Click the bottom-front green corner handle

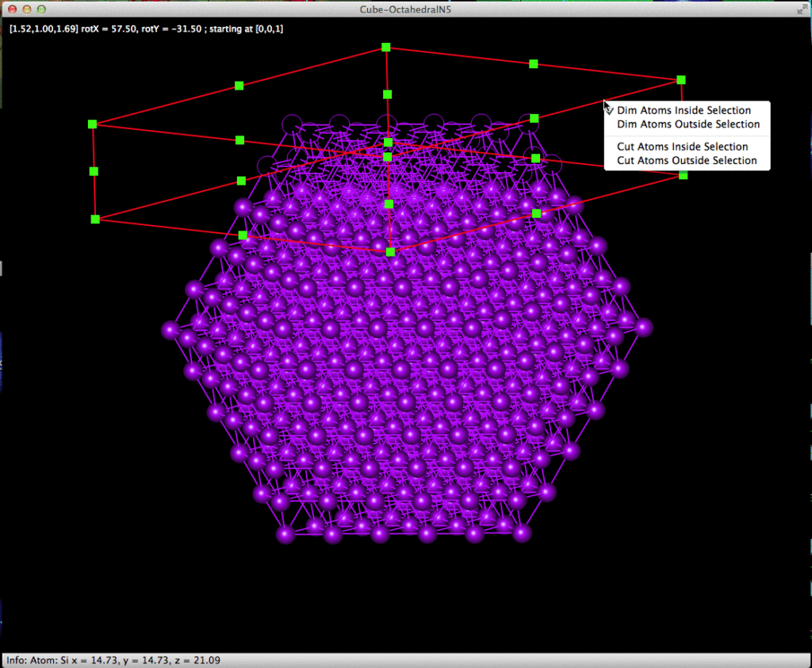click(390, 252)
